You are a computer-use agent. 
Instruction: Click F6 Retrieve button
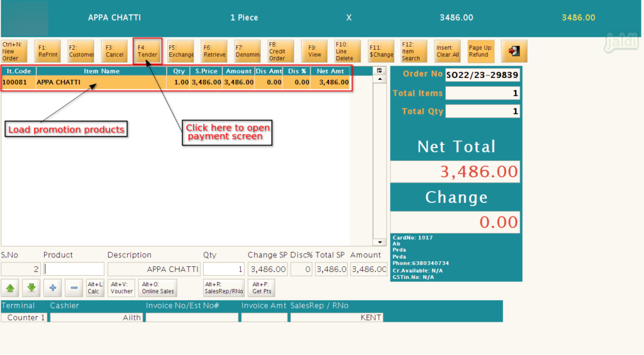click(x=214, y=51)
